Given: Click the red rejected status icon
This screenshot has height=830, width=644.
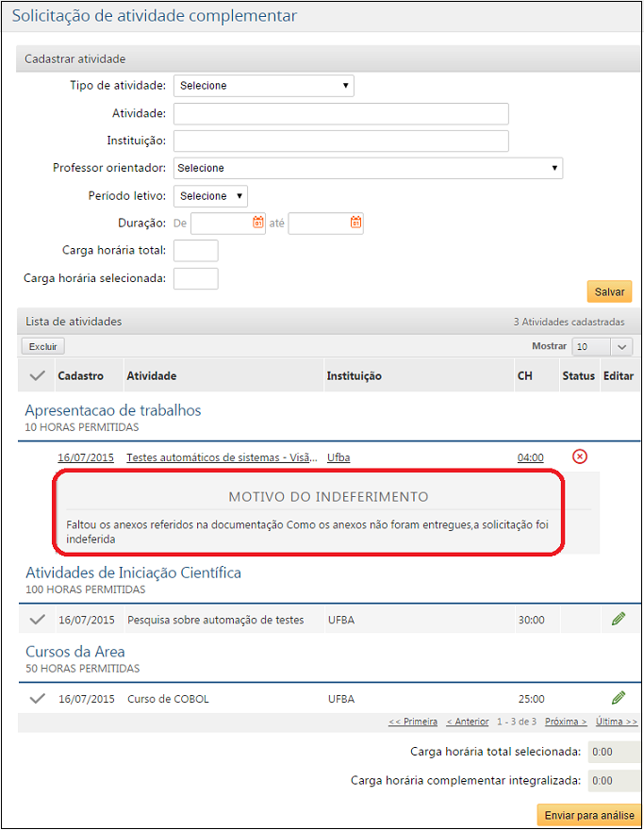Looking at the screenshot, I should [x=580, y=456].
